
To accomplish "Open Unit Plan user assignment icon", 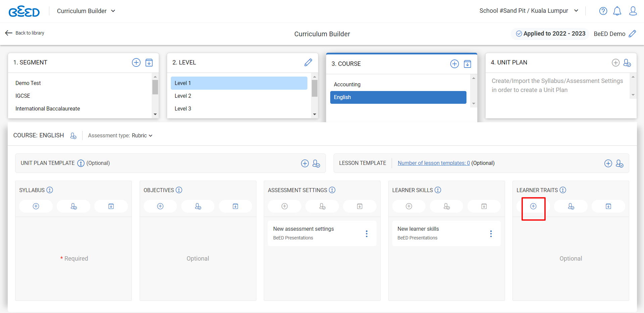I will (627, 63).
